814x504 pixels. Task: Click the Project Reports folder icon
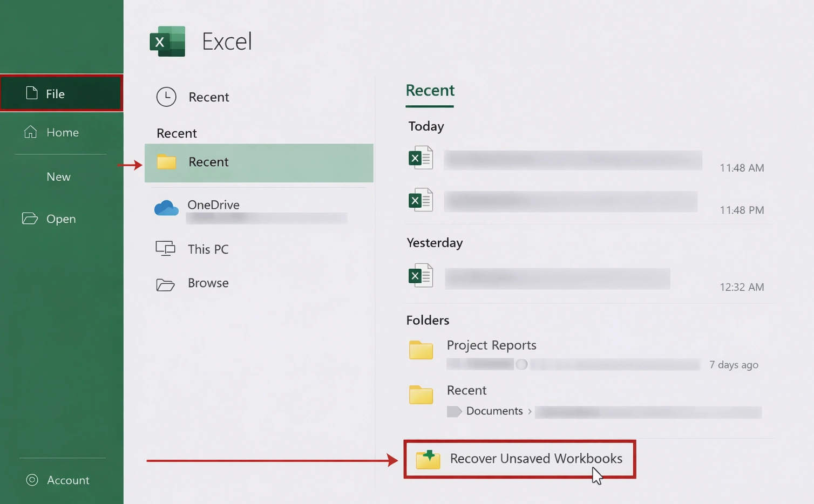click(421, 350)
